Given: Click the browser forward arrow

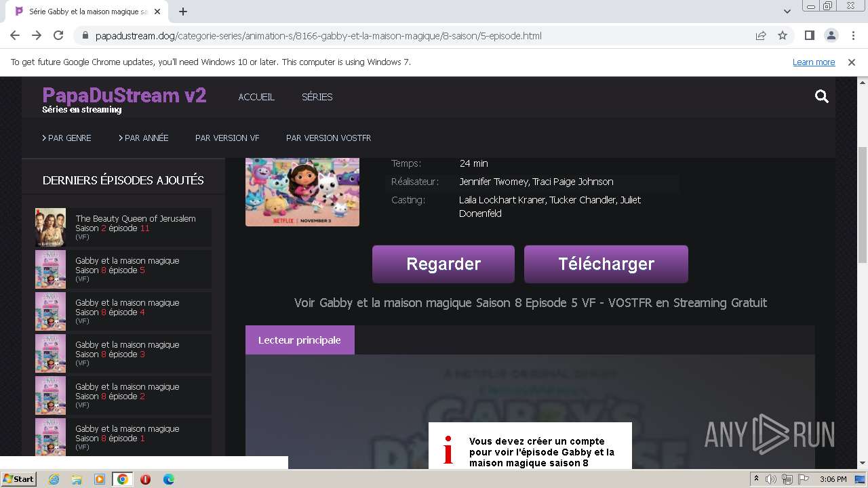Looking at the screenshot, I should pyautogui.click(x=37, y=36).
